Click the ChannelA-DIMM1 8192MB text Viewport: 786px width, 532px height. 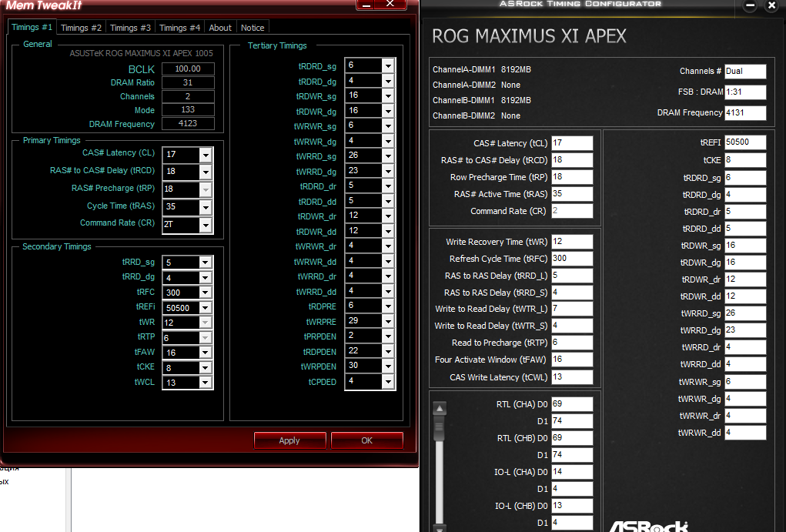pyautogui.click(x=482, y=70)
